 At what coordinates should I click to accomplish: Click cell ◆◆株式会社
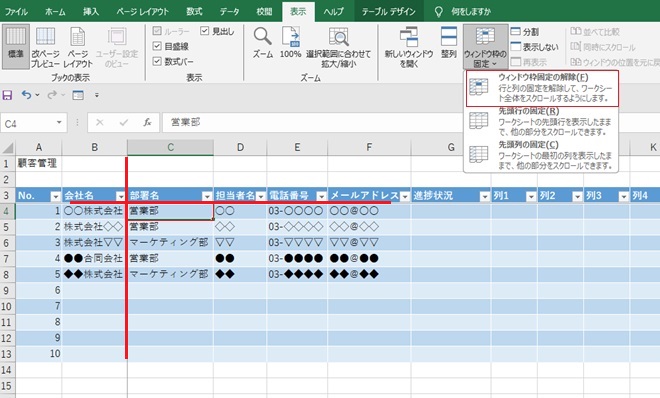click(94, 274)
